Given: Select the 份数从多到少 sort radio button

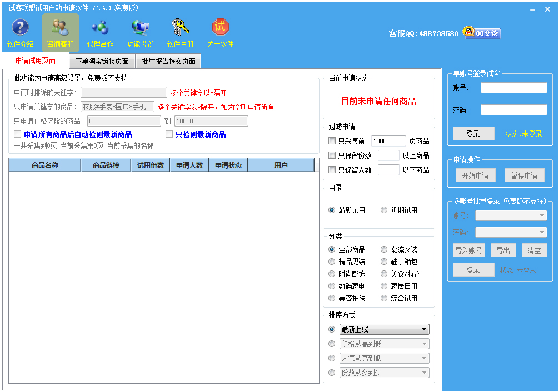Looking at the screenshot, I should [332, 373].
